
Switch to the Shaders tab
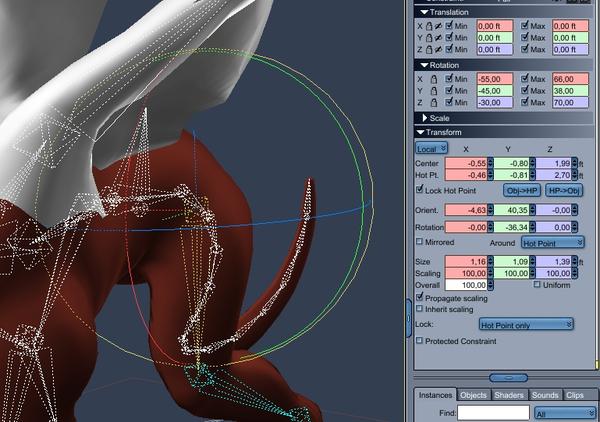pos(509,395)
